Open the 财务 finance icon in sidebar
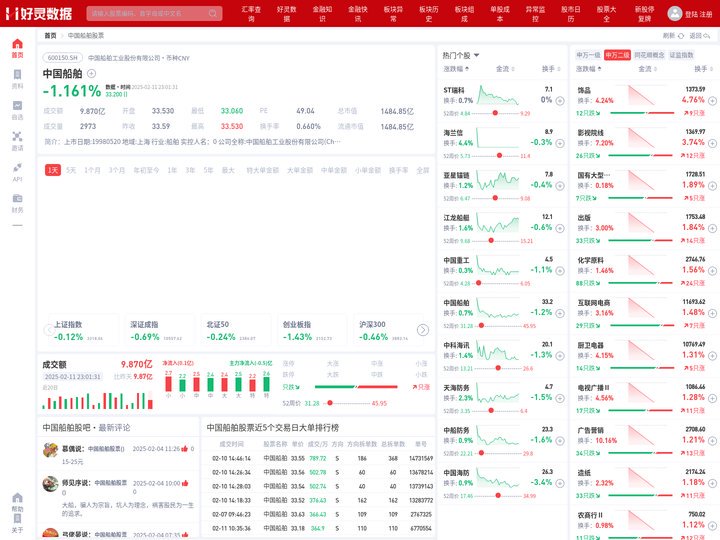 coord(17,198)
